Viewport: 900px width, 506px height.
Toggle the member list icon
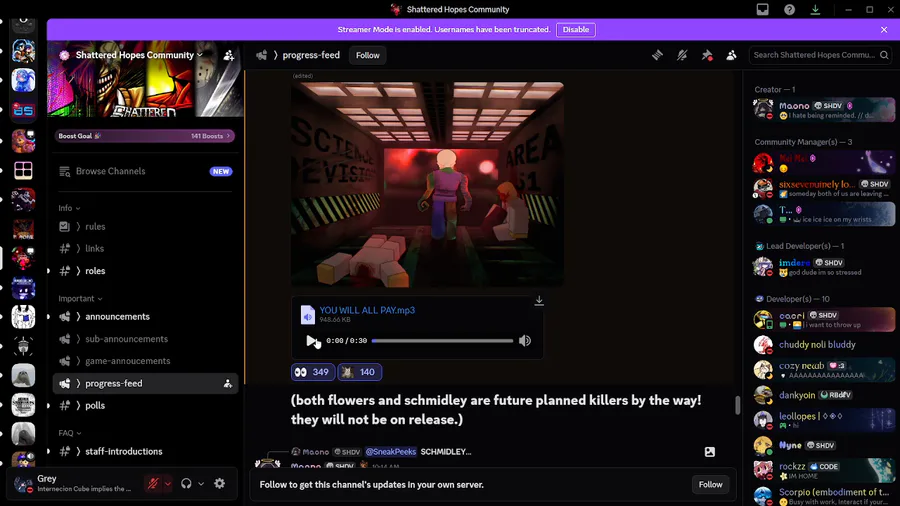731,55
